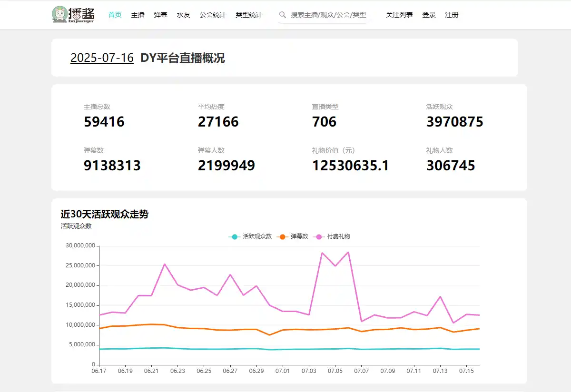Open the 关注列表 link
This screenshot has width=571, height=392.
click(399, 15)
